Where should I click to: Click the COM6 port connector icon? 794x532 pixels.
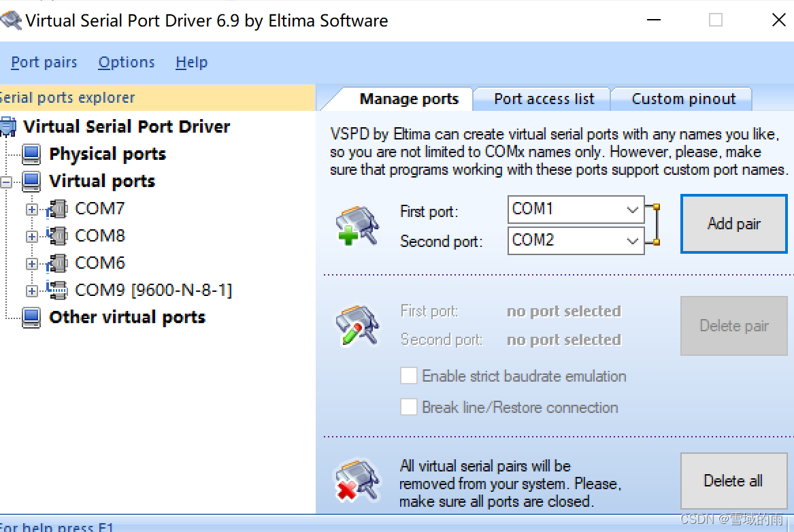click(56, 263)
